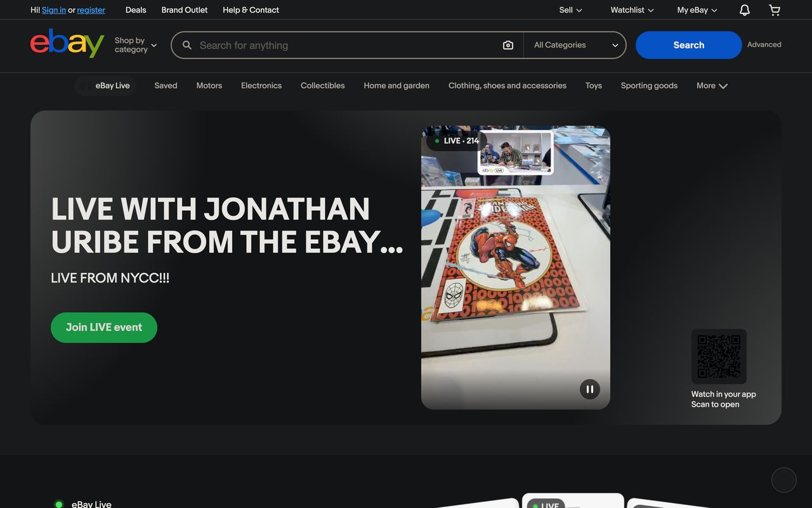Viewport: 812px width, 508px height.
Task: Expand the Sell dropdown
Action: [x=570, y=10]
